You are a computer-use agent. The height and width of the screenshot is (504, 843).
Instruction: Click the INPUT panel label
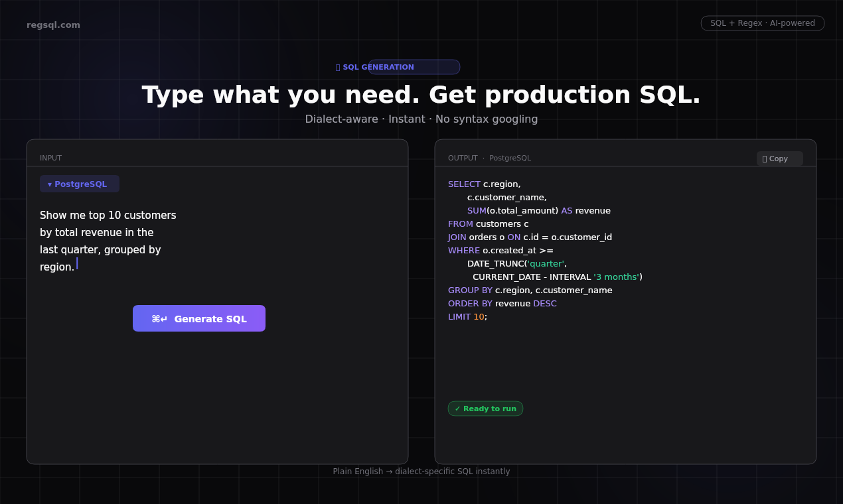[x=50, y=158]
